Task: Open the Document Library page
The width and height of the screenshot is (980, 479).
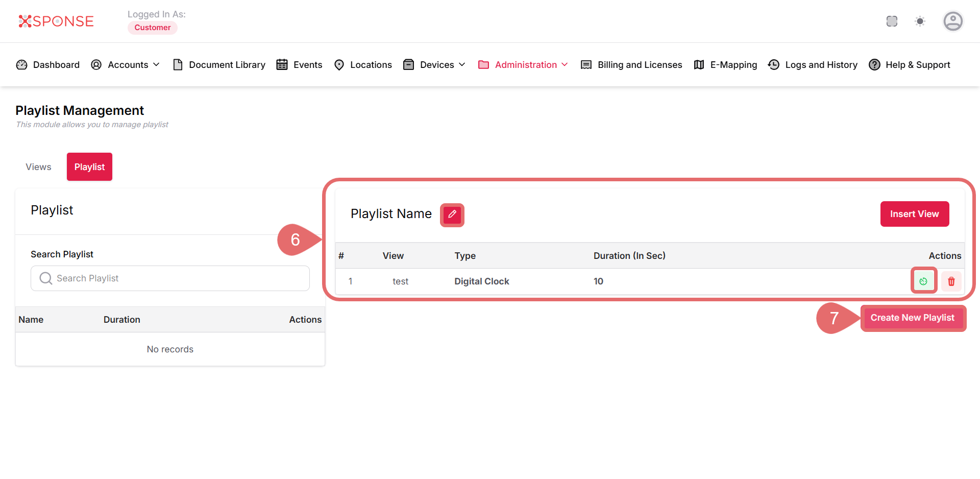Action: [219, 65]
